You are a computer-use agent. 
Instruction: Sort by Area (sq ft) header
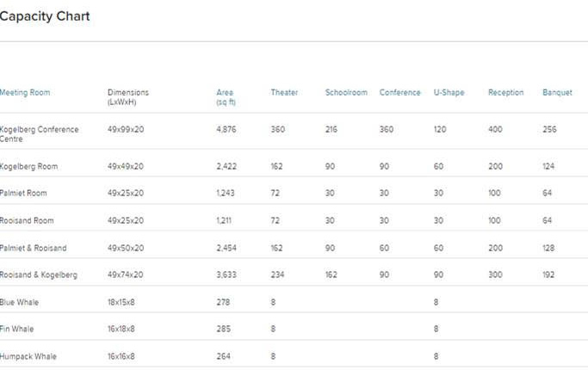pos(226,97)
